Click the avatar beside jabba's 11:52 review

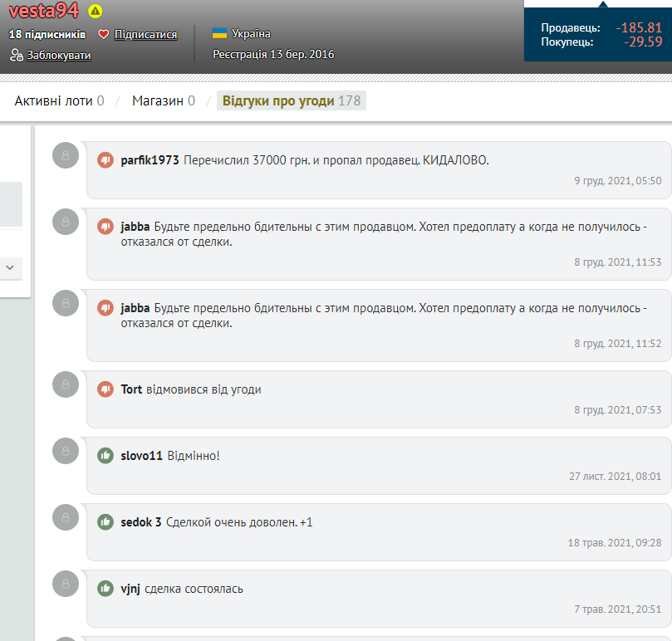[66, 303]
